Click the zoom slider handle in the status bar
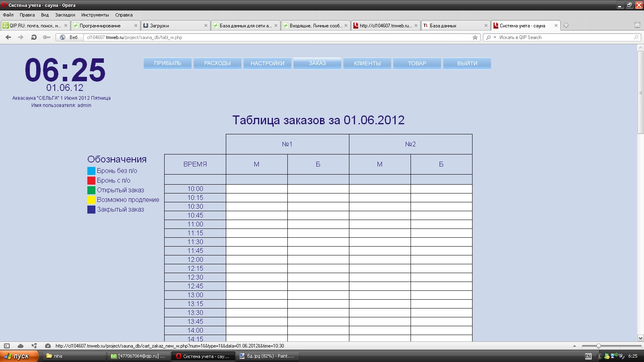The image size is (644, 362). click(x=599, y=346)
